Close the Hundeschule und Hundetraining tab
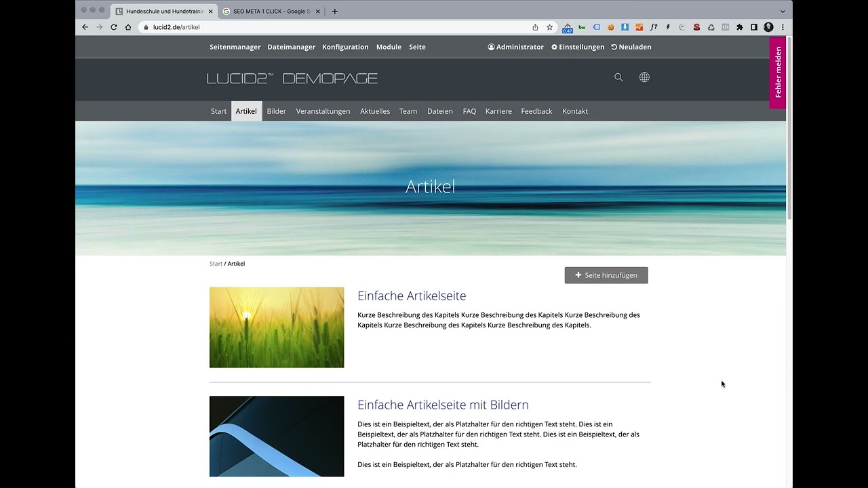Image resolution: width=868 pixels, height=488 pixels. (x=211, y=12)
